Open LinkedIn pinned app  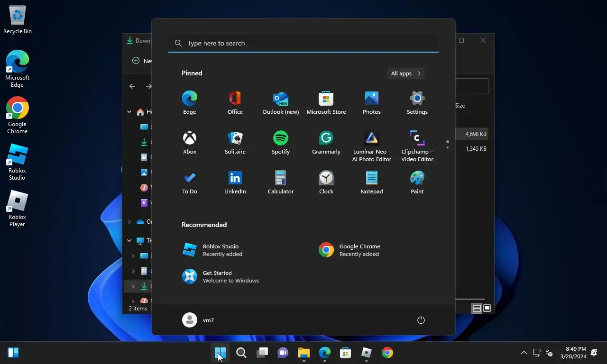235,182
